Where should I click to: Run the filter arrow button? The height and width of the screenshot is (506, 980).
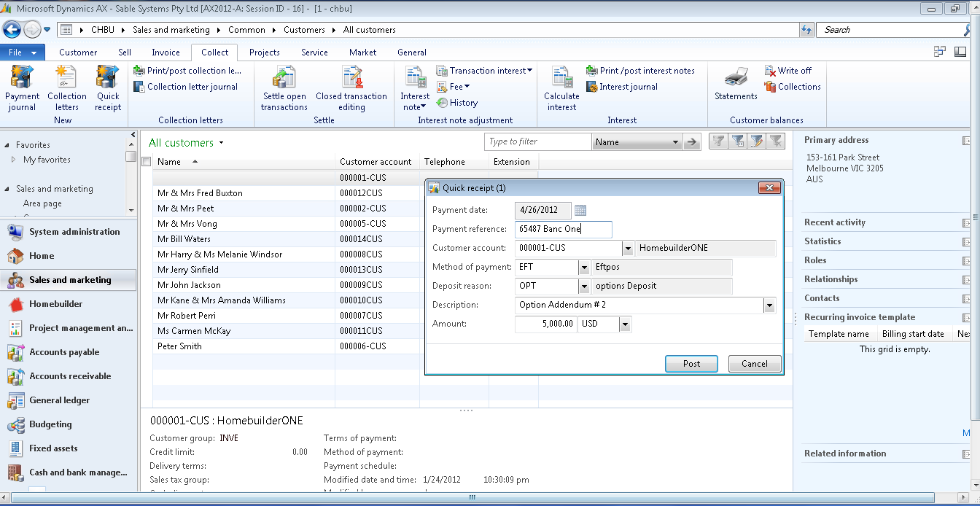tap(693, 142)
